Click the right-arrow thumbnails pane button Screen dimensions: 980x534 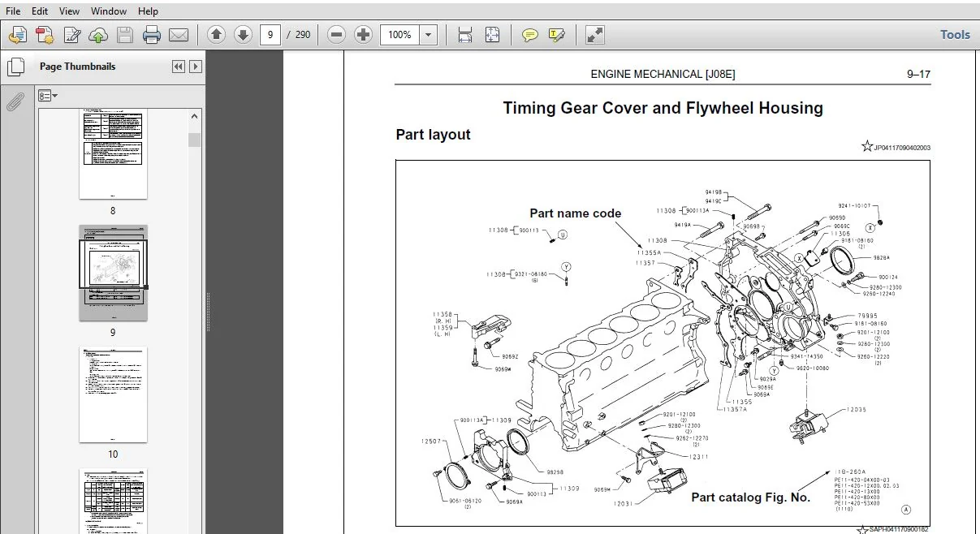pyautogui.click(x=196, y=67)
